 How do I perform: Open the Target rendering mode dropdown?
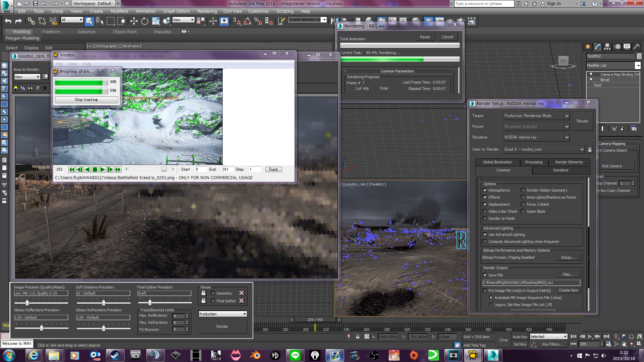(x=536, y=116)
